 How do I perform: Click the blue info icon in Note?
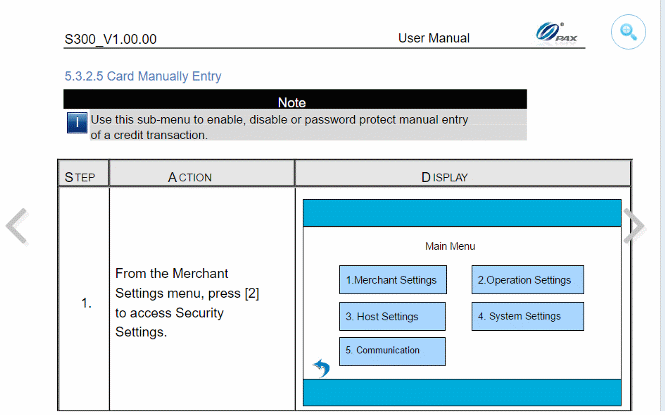[x=77, y=123]
